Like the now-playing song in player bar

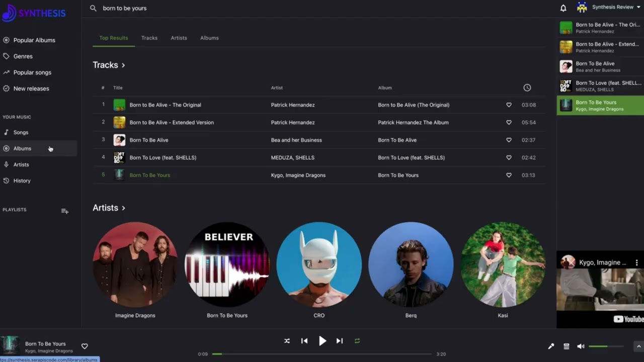(x=85, y=346)
